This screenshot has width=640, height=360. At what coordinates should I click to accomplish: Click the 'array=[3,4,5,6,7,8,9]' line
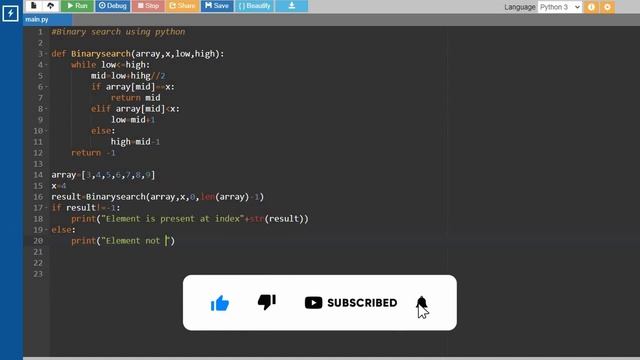tap(103, 175)
